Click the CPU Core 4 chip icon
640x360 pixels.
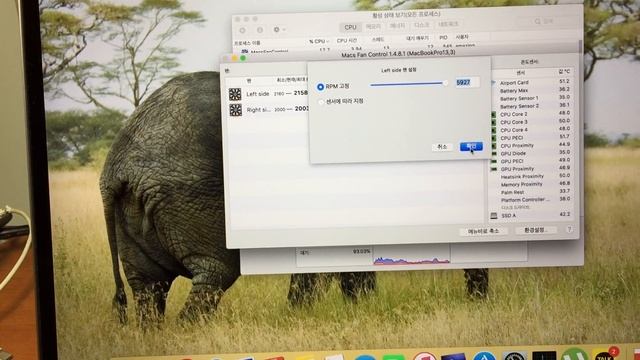[493, 130]
